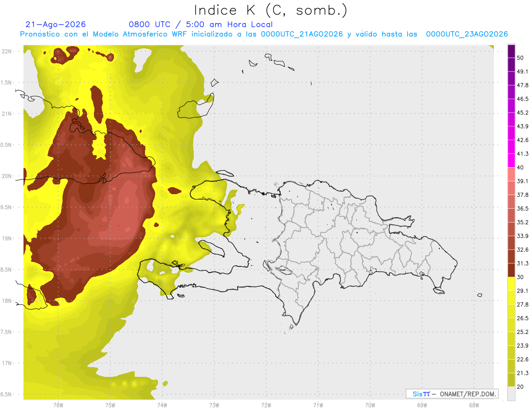
Task: Click the '69W' longitude label
Action: [x=422, y=405]
